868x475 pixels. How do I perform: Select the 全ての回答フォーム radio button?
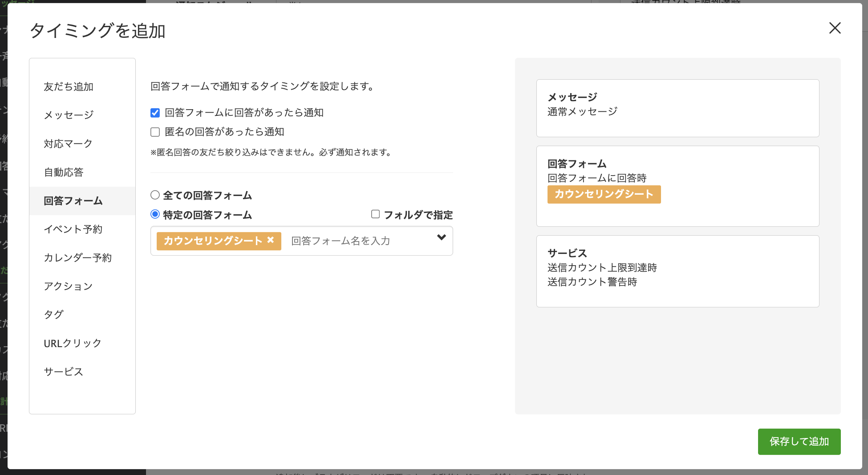click(155, 195)
